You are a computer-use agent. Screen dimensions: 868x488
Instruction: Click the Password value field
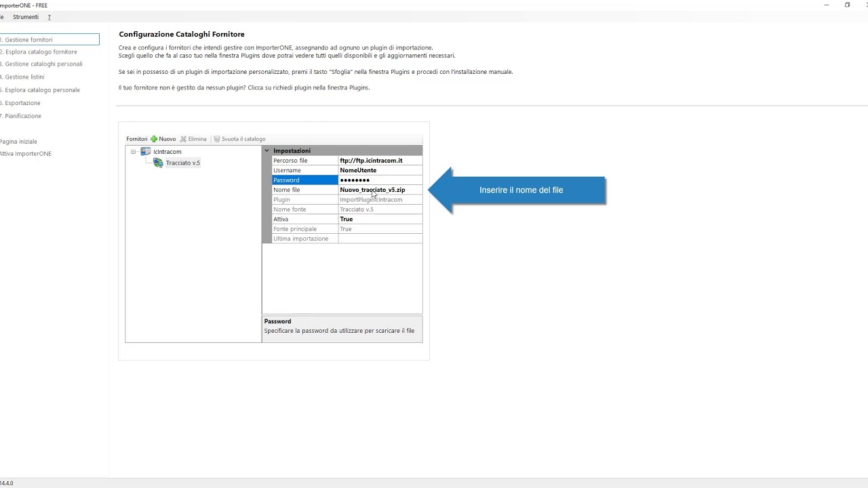(380, 180)
